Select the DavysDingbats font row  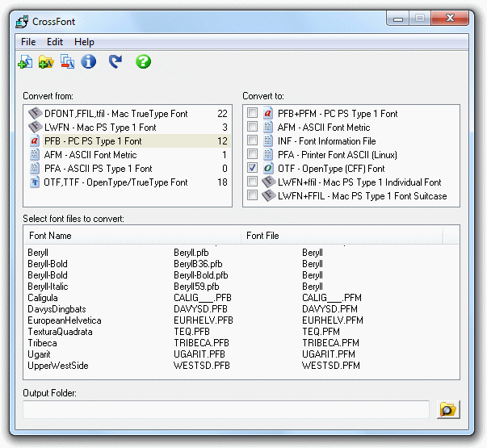click(x=241, y=309)
